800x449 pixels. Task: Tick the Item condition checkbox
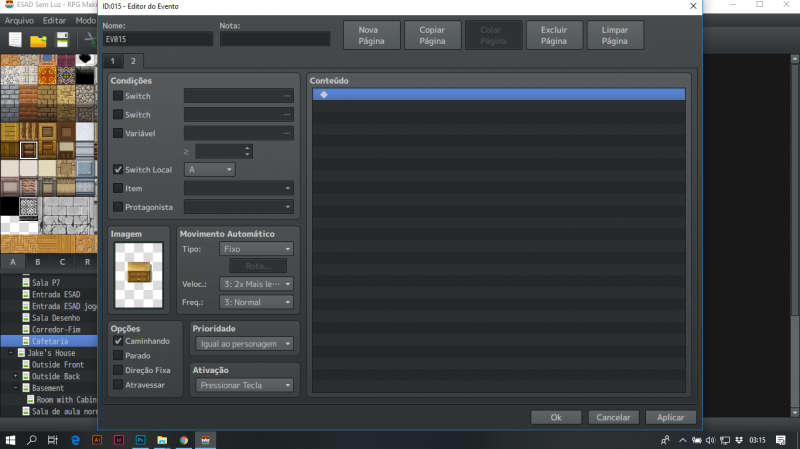[118, 188]
